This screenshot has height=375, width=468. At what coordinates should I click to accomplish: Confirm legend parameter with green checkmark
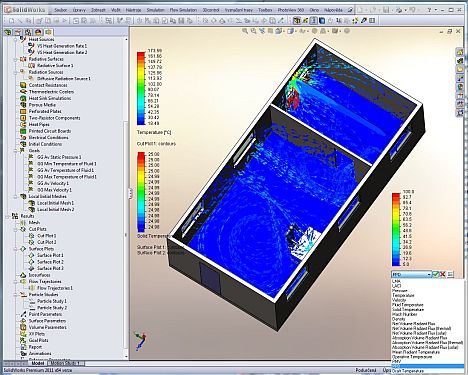point(436,274)
